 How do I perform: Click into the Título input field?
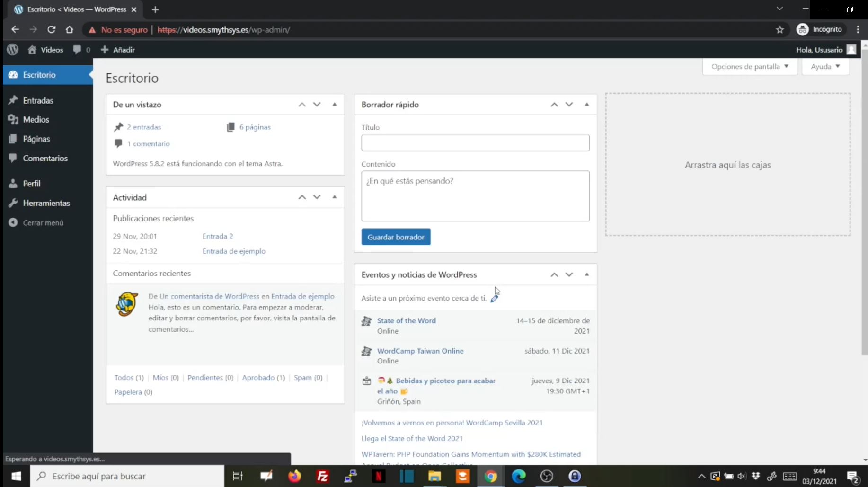coord(475,143)
